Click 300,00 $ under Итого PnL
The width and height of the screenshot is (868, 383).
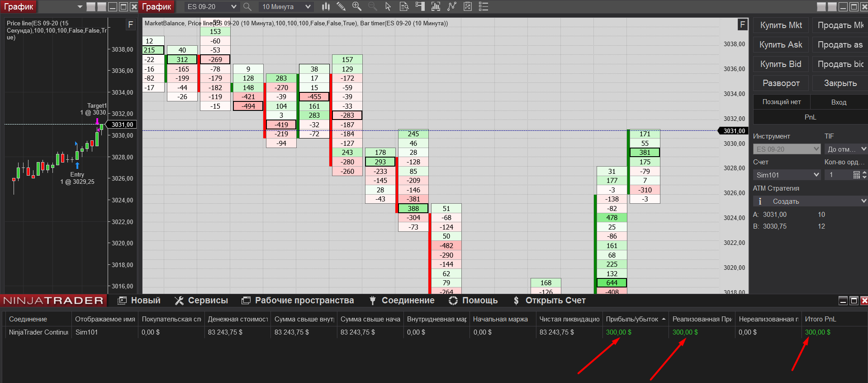(x=817, y=332)
